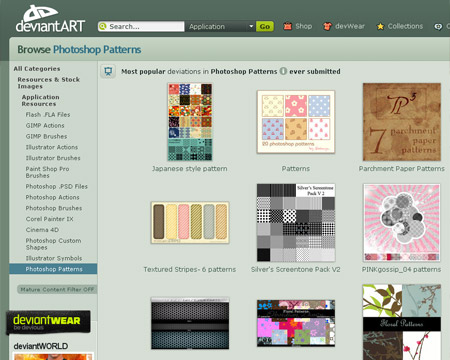The height and width of the screenshot is (360, 450).
Task: Click the info icon after Photoshop Patterns
Action: coord(283,71)
